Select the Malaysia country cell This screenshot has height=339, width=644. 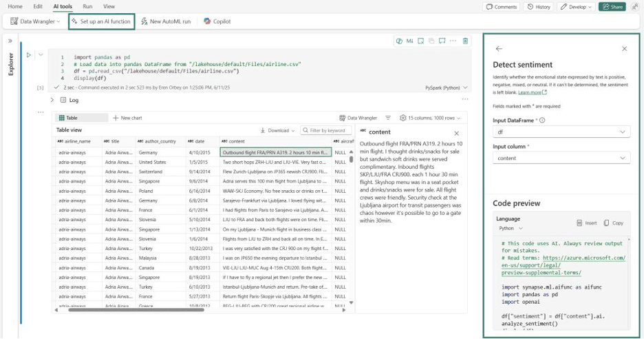pos(160,258)
